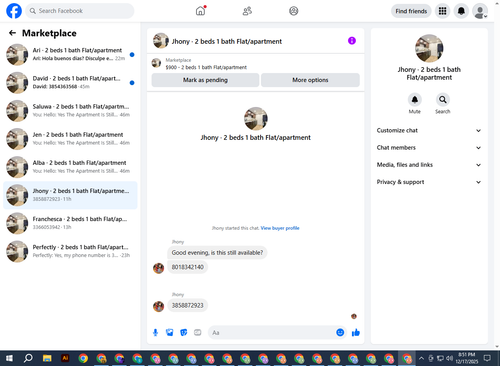Viewport: 500px width, 366px height.
Task: Go back using the Marketplace arrow
Action: [x=12, y=33]
